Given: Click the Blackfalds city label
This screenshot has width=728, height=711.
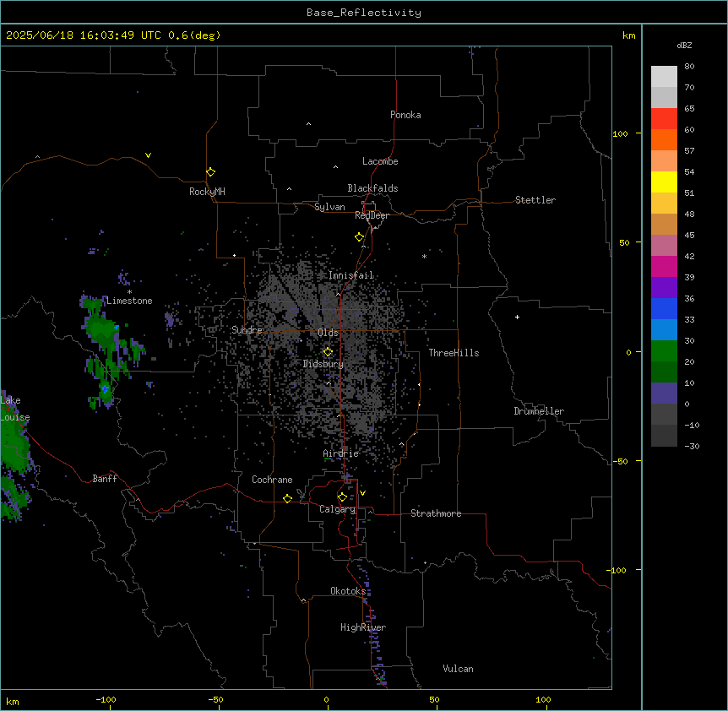Looking at the screenshot, I should (372, 188).
